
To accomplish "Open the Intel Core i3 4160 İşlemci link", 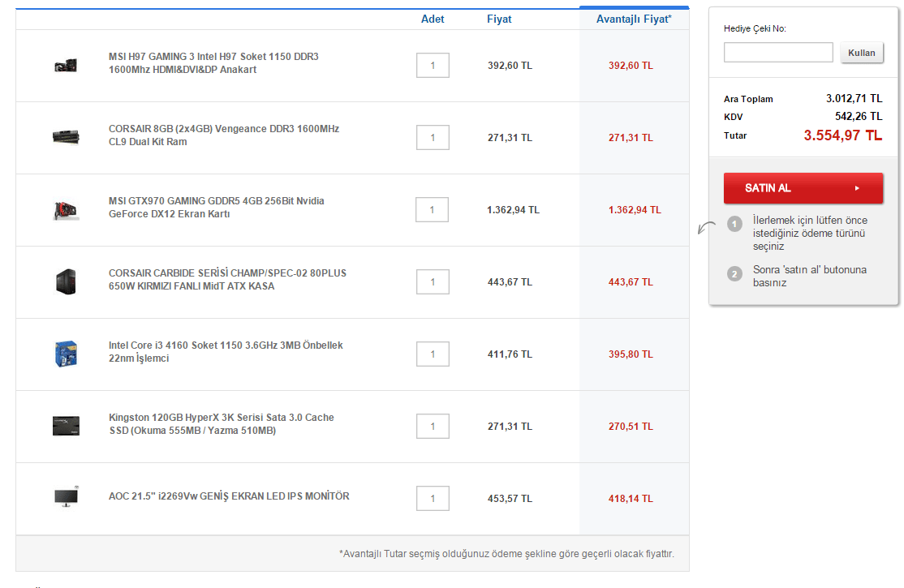I will click(226, 351).
